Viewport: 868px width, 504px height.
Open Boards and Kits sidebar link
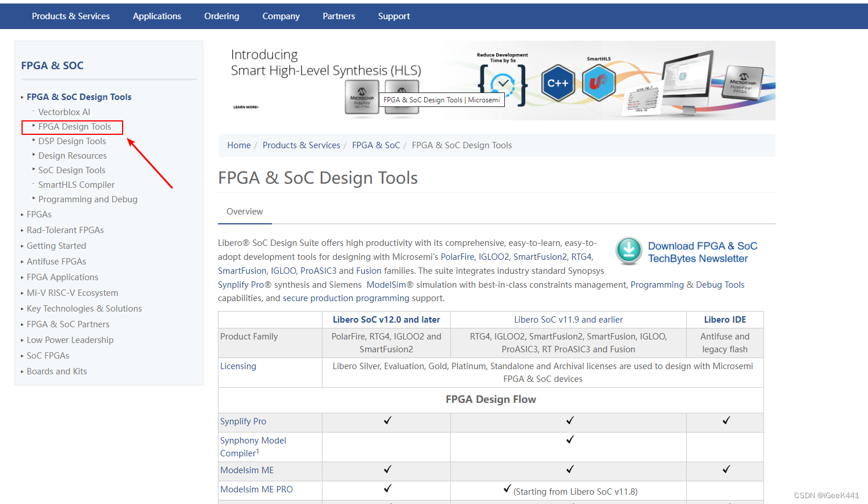56,371
